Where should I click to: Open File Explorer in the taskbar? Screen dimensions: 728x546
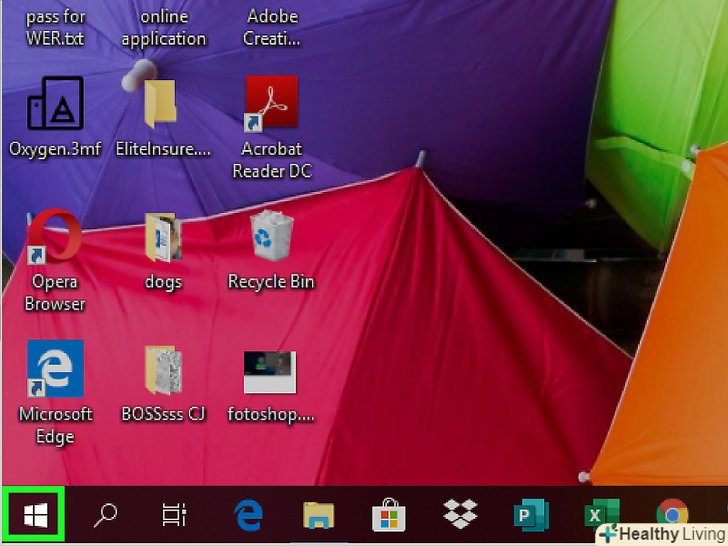tap(318, 515)
